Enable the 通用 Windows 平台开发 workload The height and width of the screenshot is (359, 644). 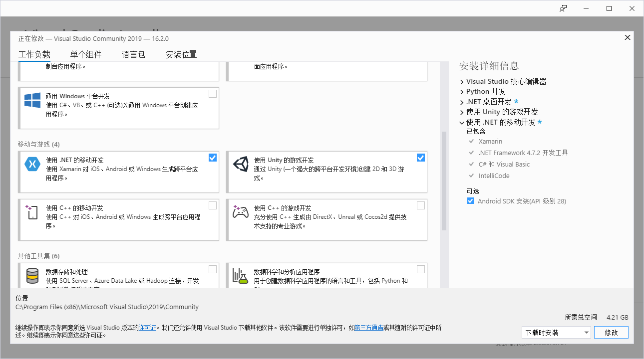(x=212, y=93)
